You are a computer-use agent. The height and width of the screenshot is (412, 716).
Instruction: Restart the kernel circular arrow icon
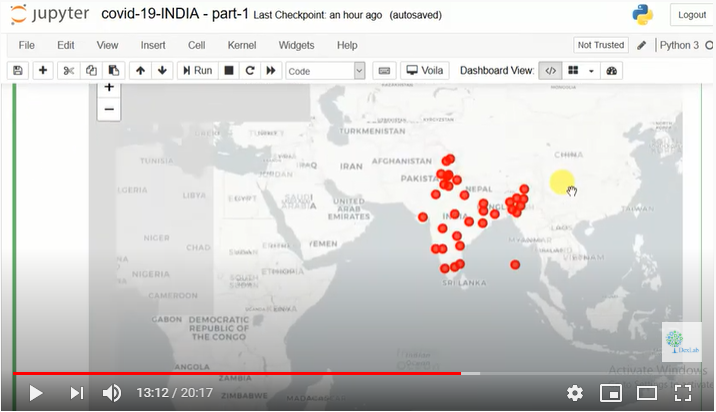click(x=250, y=71)
